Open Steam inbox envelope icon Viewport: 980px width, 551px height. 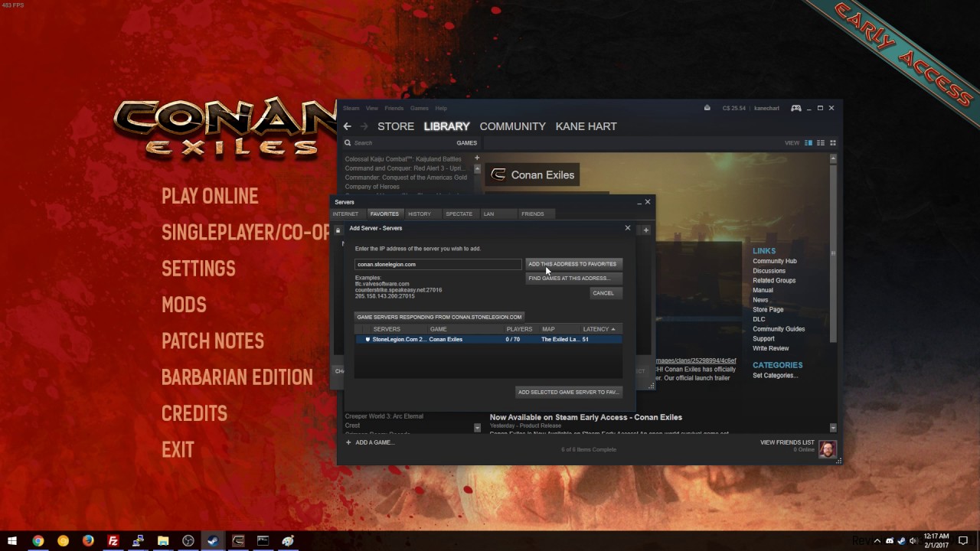(707, 108)
